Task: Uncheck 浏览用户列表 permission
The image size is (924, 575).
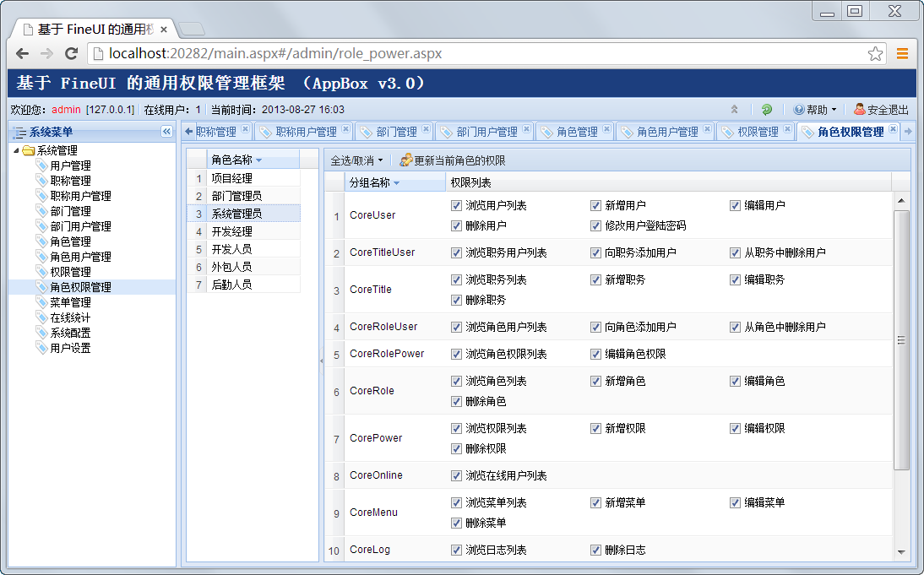Action: [x=456, y=206]
